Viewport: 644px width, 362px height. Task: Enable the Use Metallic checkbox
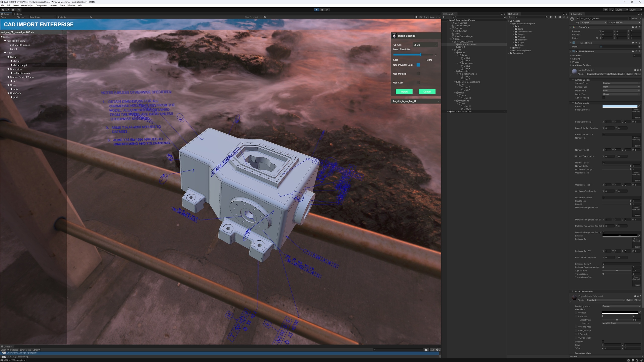pyautogui.click(x=418, y=74)
